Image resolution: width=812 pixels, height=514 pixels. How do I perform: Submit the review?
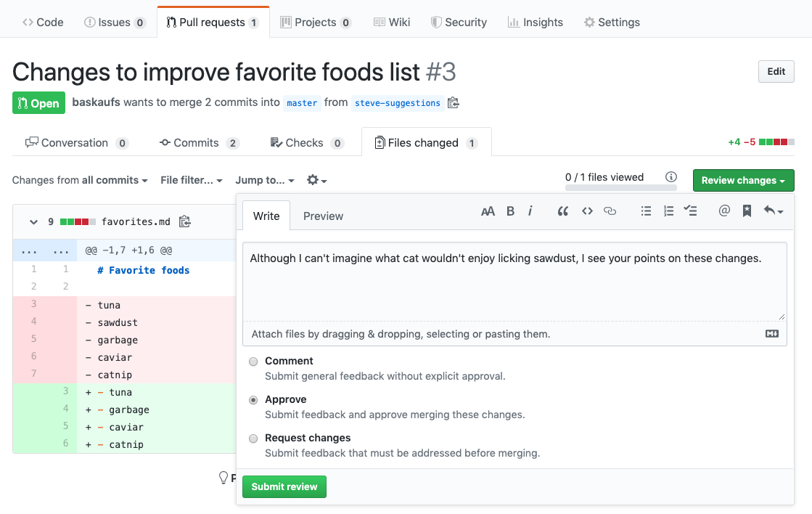tap(284, 486)
